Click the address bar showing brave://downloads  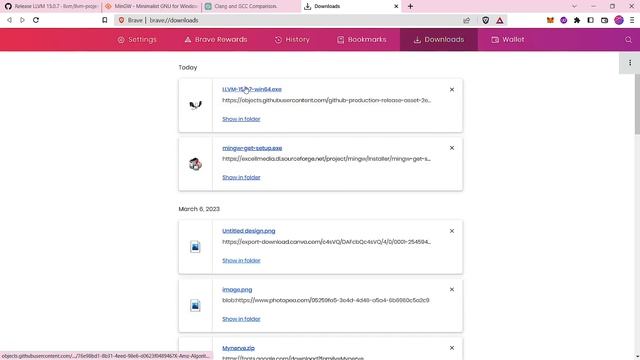coord(286,20)
